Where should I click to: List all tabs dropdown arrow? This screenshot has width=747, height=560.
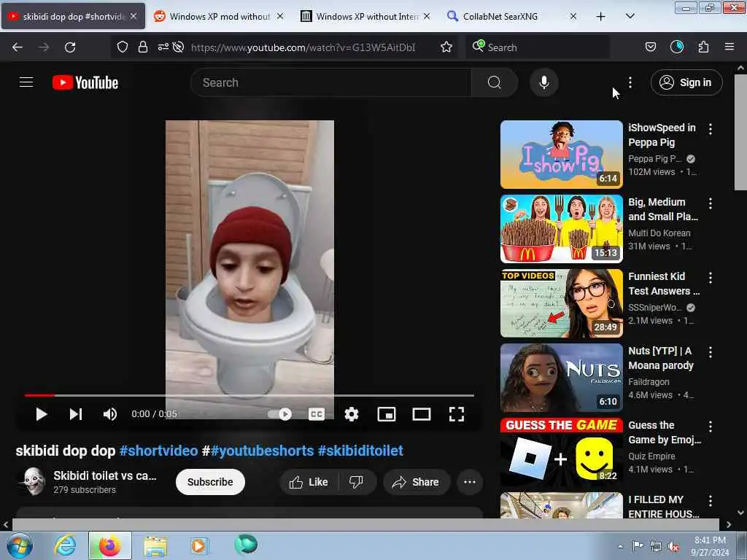pyautogui.click(x=630, y=16)
